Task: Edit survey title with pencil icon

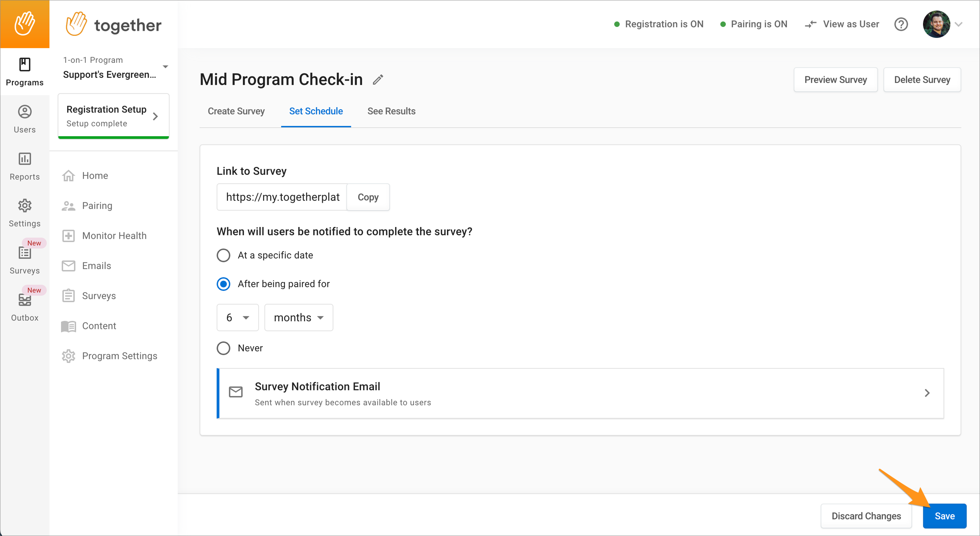Action: pyautogui.click(x=378, y=79)
